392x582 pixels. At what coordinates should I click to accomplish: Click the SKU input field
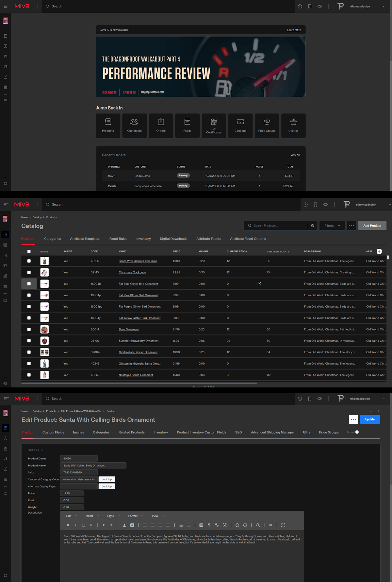(x=79, y=472)
